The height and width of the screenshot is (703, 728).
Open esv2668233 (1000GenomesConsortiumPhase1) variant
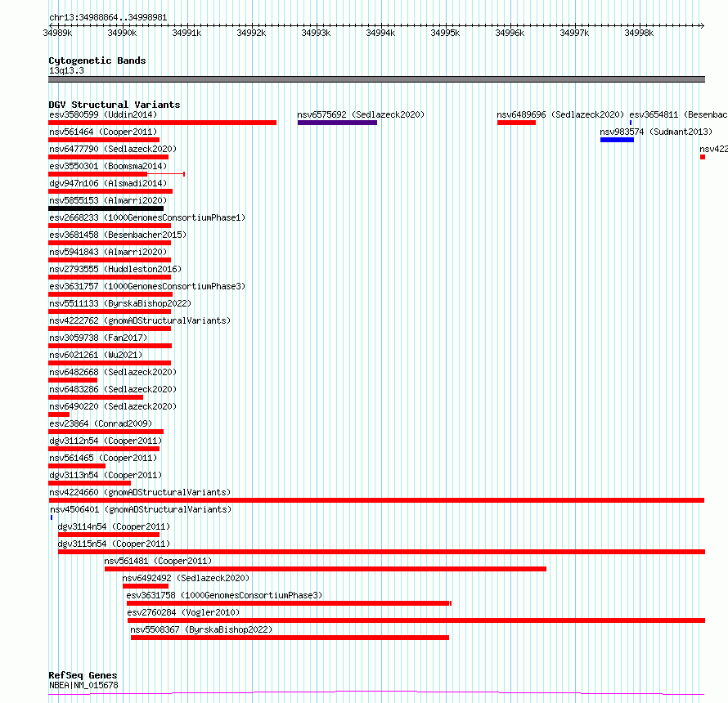[147, 217]
